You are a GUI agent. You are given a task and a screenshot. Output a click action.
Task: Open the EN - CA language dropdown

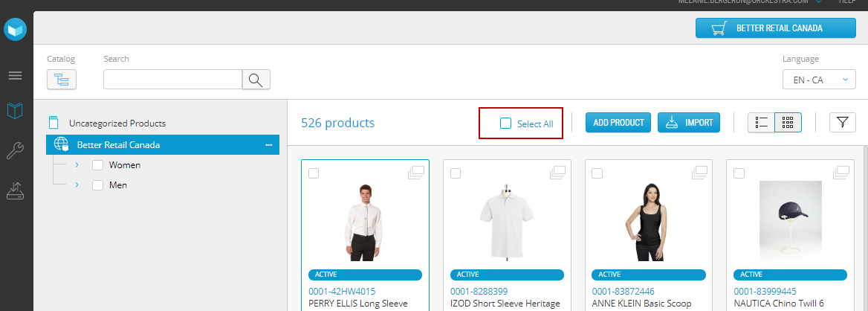point(819,80)
